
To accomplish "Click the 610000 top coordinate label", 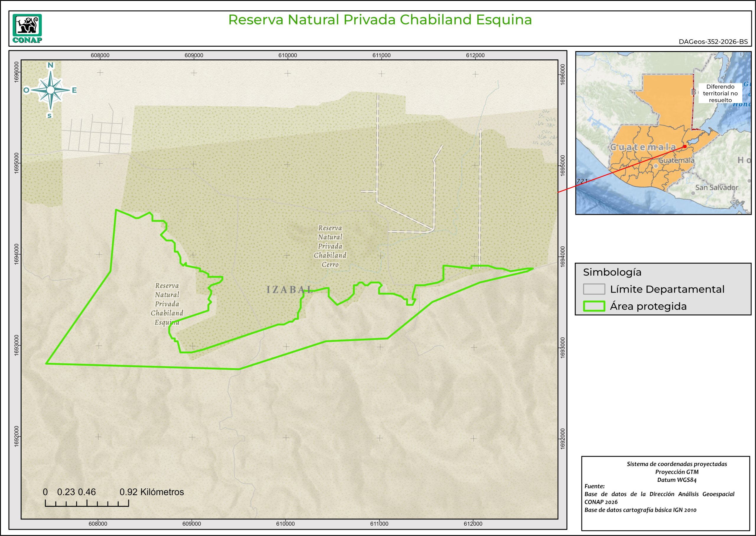I will click(x=288, y=56).
